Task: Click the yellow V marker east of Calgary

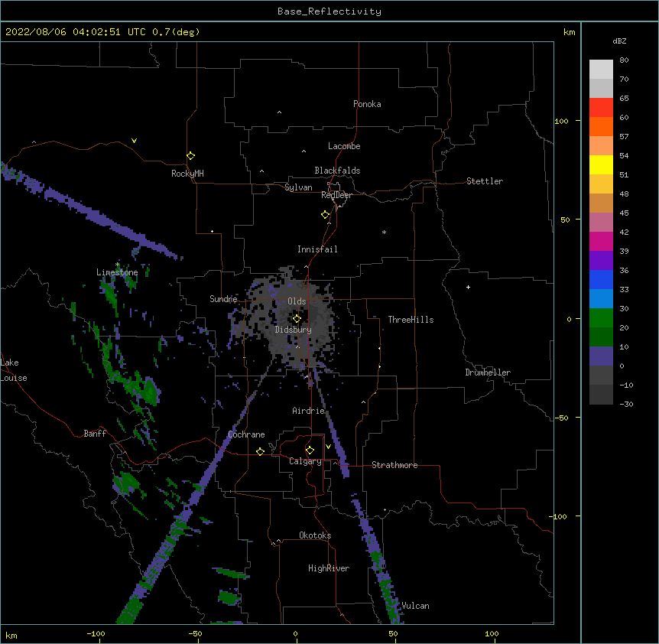Action: tap(328, 447)
